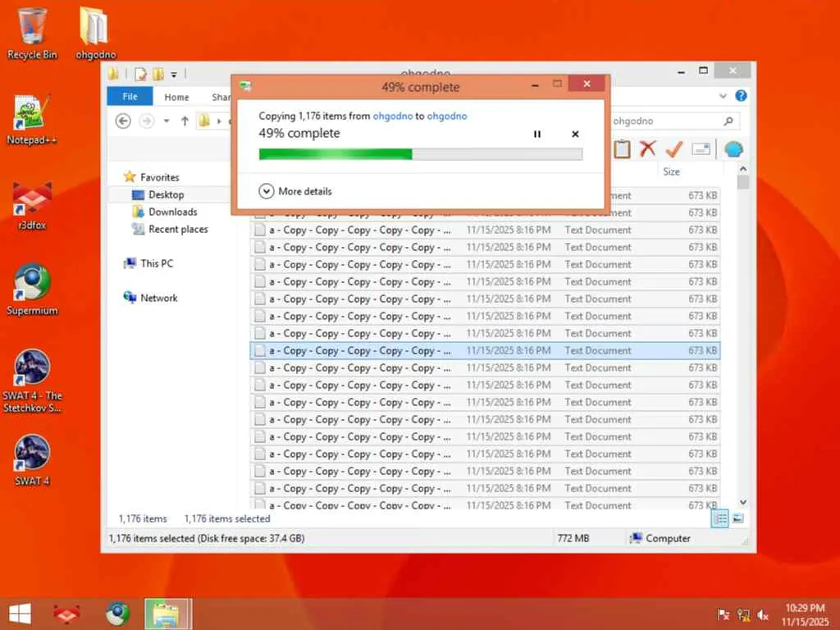
Task: Expand More details in copy dialog
Action: (x=295, y=191)
